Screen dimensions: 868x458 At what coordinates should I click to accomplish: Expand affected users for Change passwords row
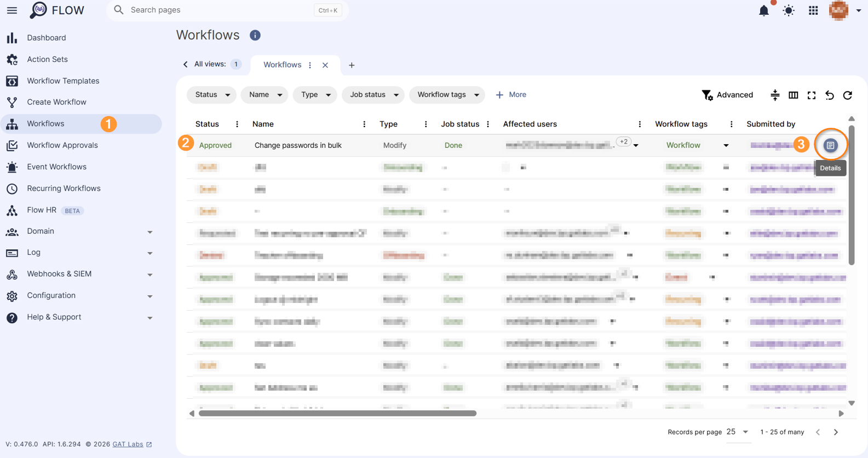click(x=636, y=146)
